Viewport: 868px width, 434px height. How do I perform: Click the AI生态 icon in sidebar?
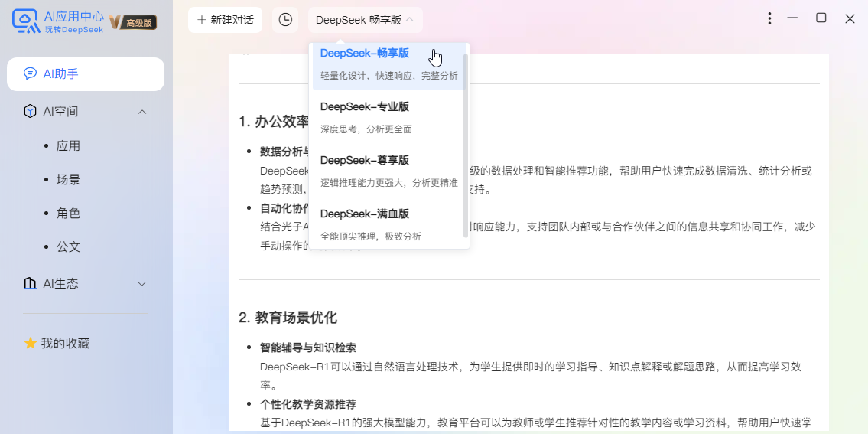(x=30, y=284)
